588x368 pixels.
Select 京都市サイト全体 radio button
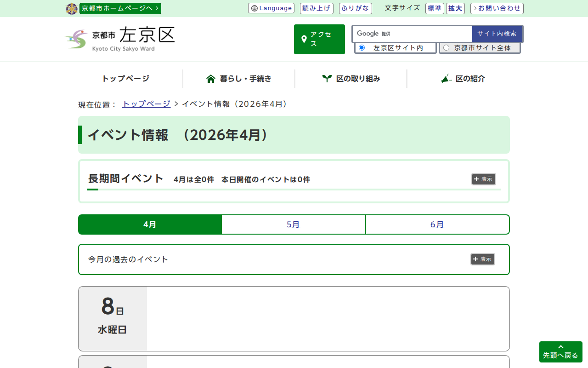coord(446,48)
